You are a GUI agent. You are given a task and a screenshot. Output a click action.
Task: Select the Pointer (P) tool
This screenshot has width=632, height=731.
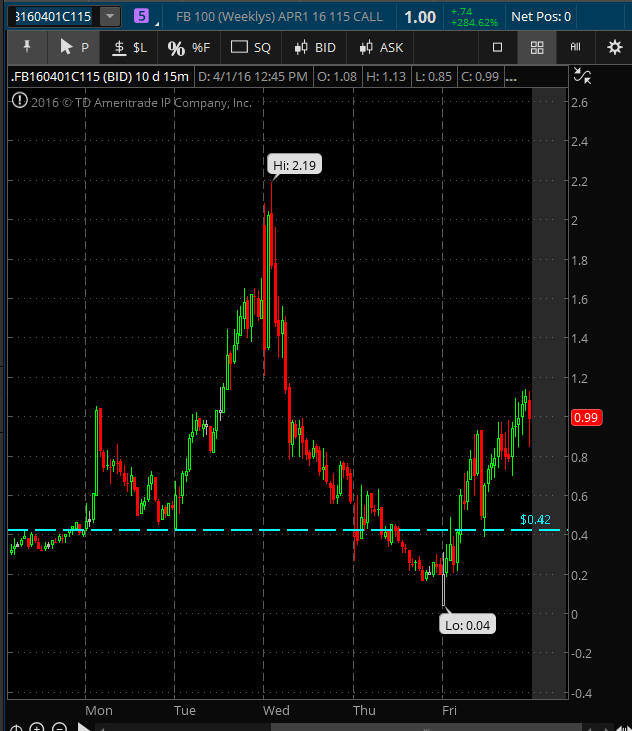(x=74, y=47)
